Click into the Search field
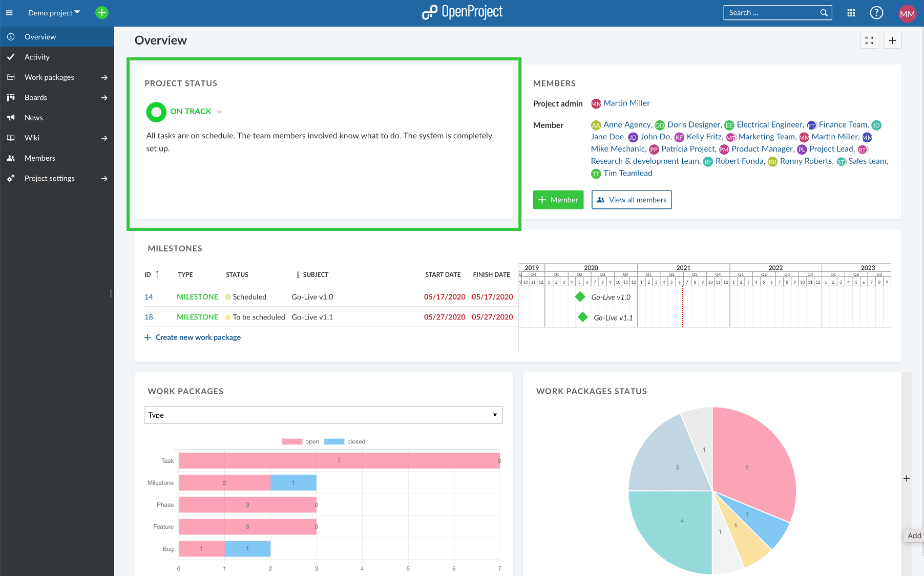The image size is (924, 576). [x=771, y=13]
